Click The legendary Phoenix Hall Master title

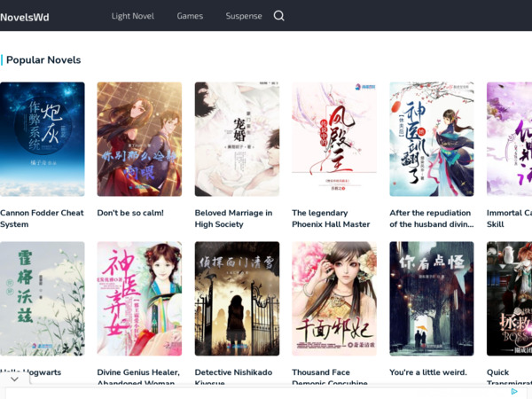point(331,218)
